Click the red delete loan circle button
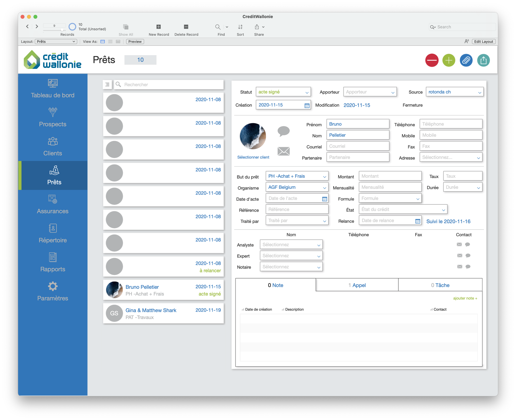Image resolution: width=516 pixels, height=420 pixels. coord(432,60)
